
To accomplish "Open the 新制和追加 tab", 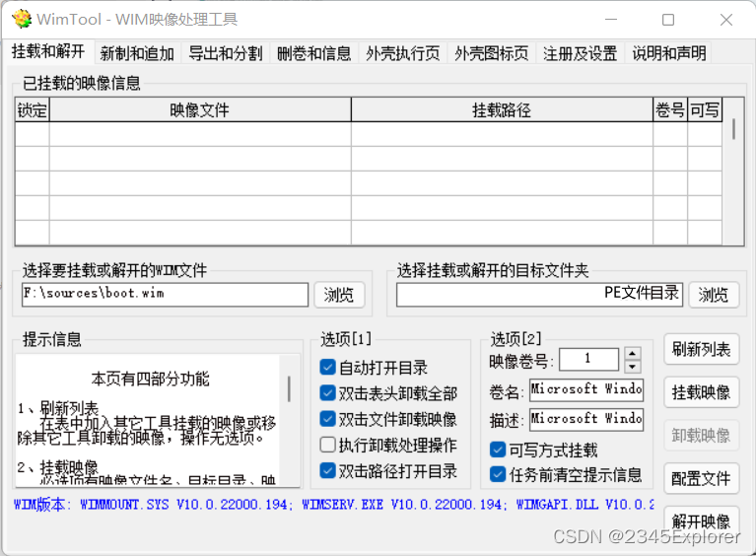I will [x=137, y=53].
